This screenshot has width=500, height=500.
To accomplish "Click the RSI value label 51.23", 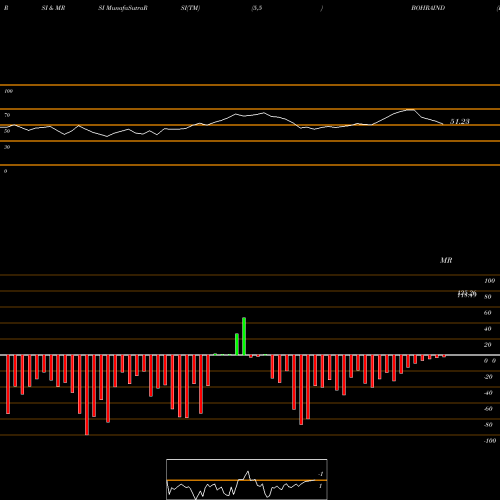I will pos(460,121).
